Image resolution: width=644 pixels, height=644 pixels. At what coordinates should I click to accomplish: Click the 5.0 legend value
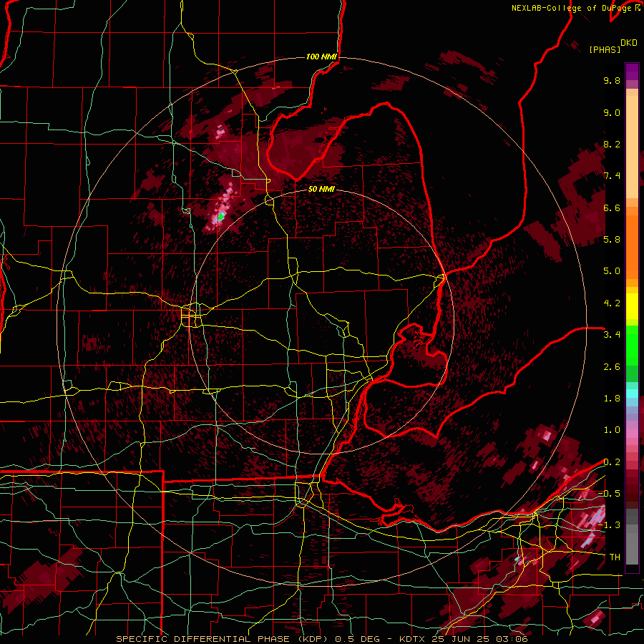[x=612, y=271]
